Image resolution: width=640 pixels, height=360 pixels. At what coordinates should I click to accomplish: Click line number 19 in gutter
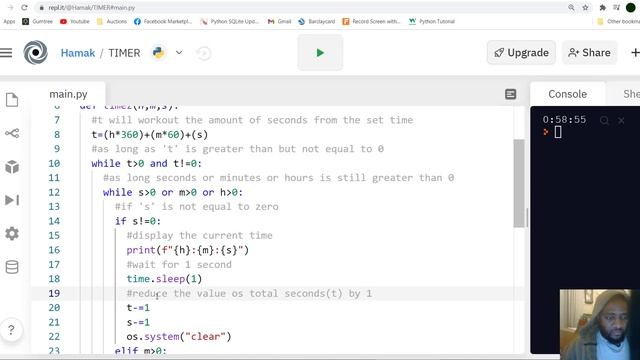[x=54, y=293]
